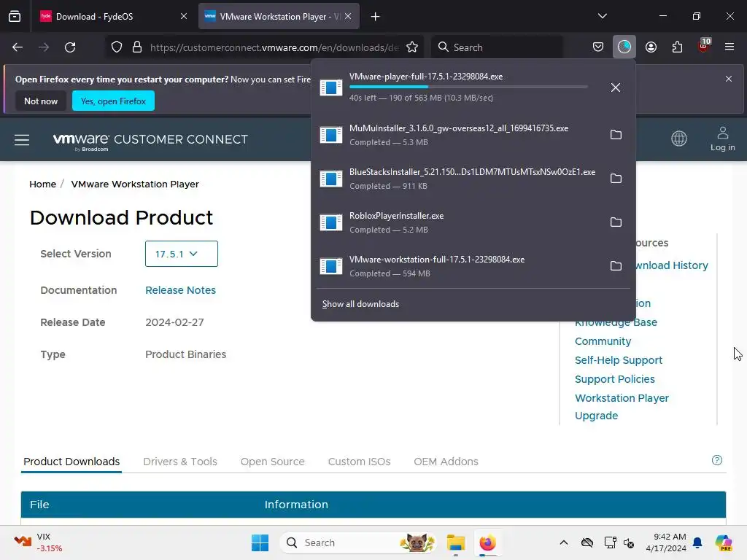Open the Firefox account icon

(651, 47)
